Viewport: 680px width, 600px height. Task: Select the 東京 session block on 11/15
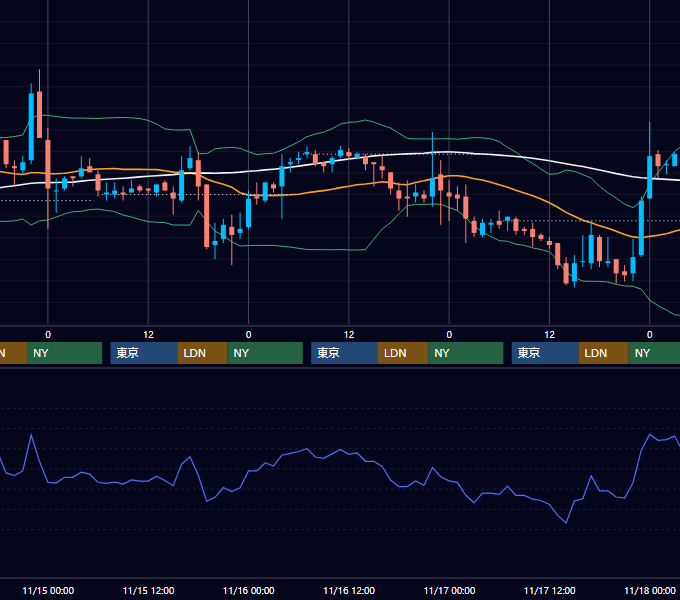pyautogui.click(x=144, y=353)
